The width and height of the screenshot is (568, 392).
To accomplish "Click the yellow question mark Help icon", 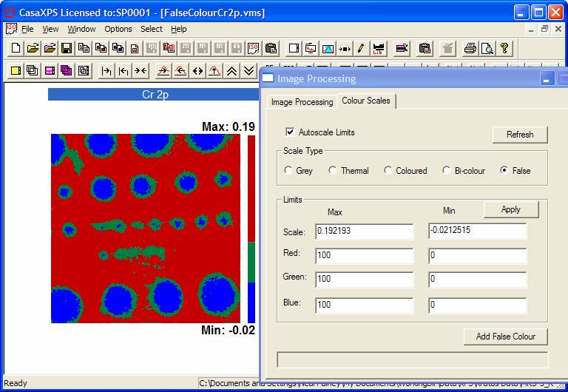I will point(504,49).
